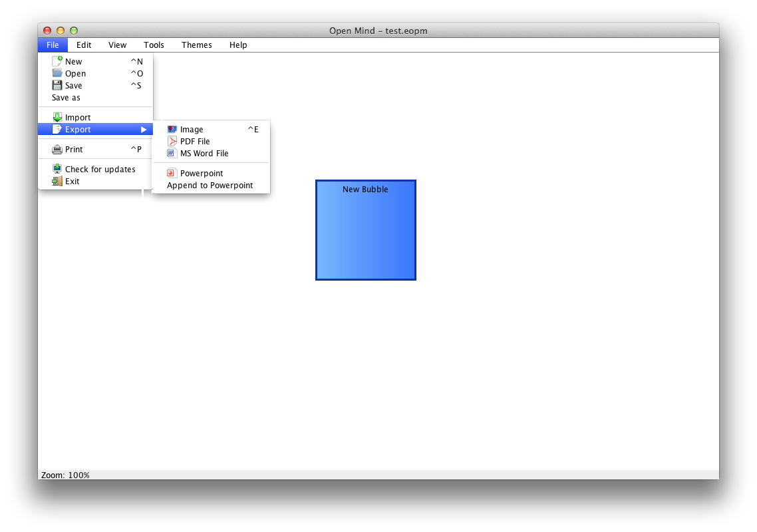Click the Save floppy disk icon
757x532 pixels.
pyautogui.click(x=57, y=85)
